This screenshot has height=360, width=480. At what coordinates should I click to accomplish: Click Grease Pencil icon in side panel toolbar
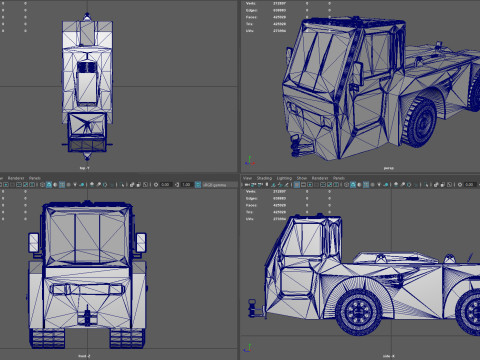point(286,185)
